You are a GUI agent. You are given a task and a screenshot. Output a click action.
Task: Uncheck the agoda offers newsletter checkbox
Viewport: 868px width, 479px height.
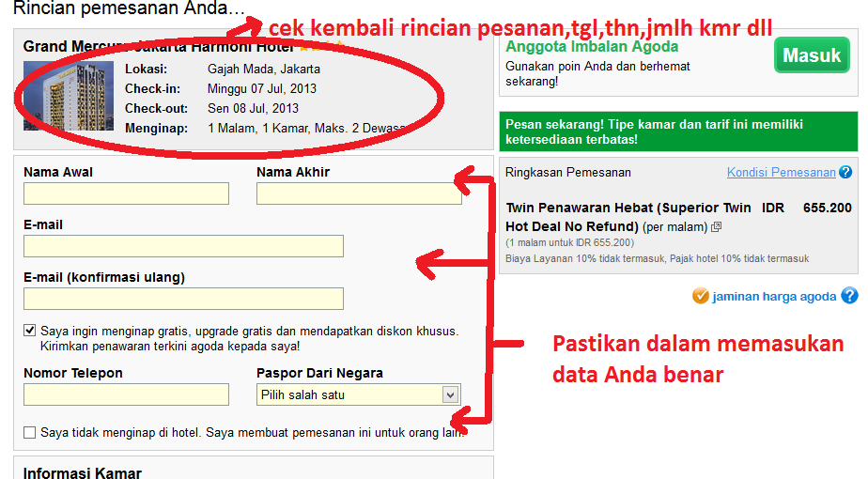pyautogui.click(x=30, y=331)
